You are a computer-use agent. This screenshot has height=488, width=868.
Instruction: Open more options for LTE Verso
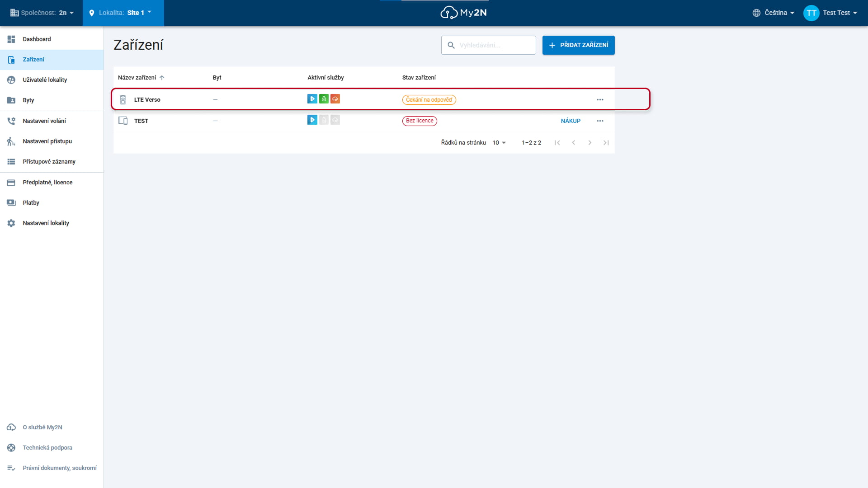pos(600,100)
